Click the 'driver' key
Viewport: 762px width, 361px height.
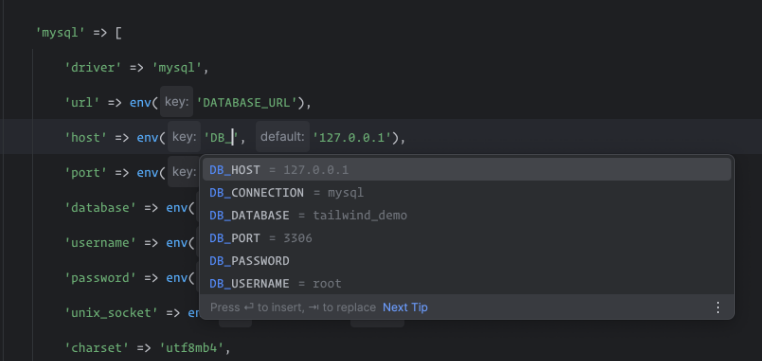coord(93,68)
